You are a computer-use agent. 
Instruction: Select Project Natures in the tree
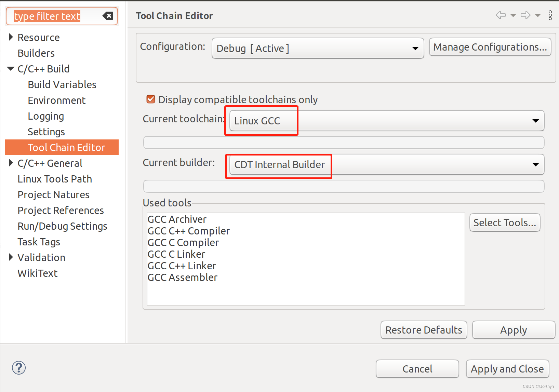53,194
